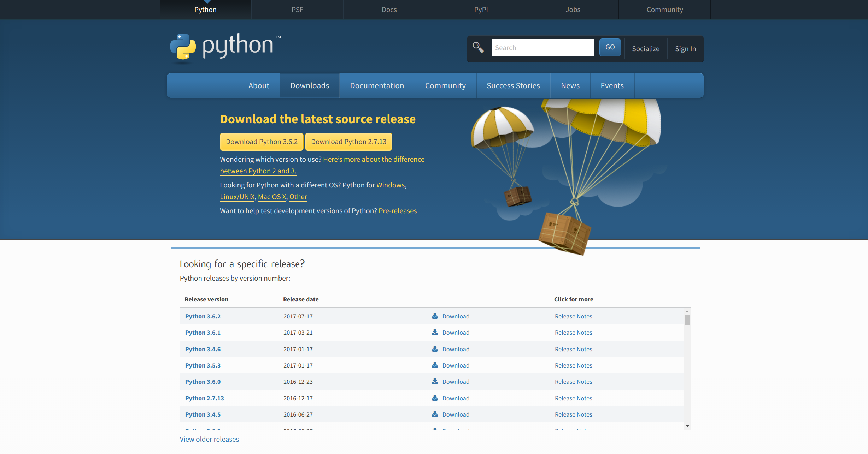The image size is (868, 454).
Task: Follow the Linux/UNIX link
Action: 237,197
